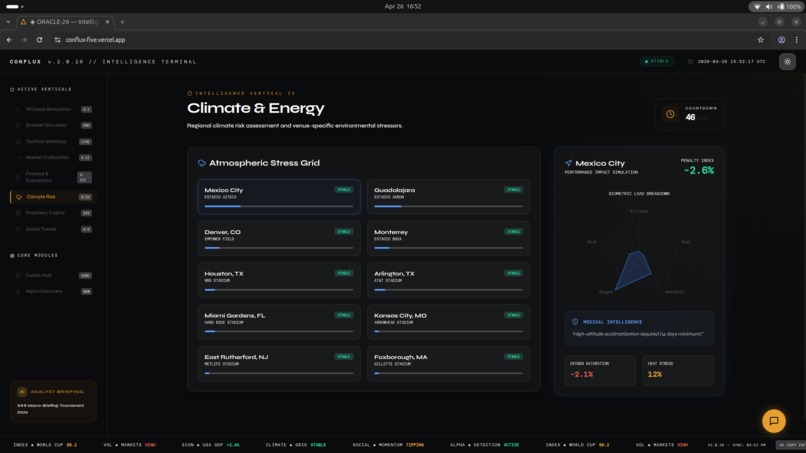Click the orange countdown clock icon

point(670,114)
